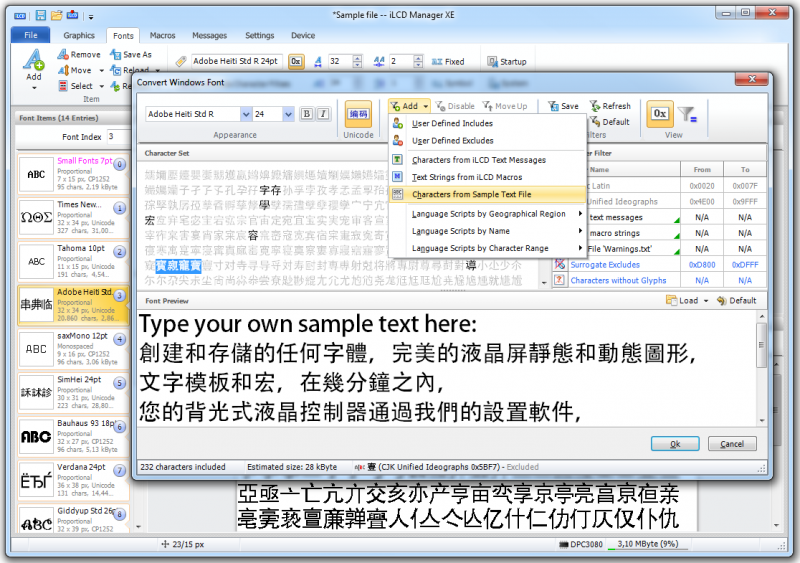Viewport: 800px width, 563px height.
Task: Open the font size dropdown showing 24
Action: 288,114
